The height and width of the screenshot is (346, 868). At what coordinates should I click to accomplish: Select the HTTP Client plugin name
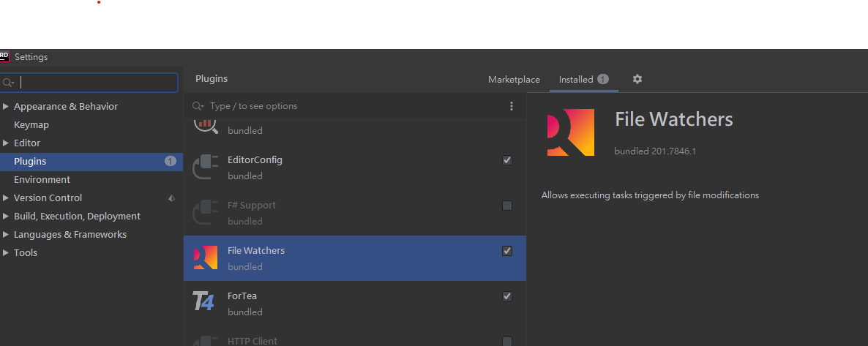coord(252,342)
